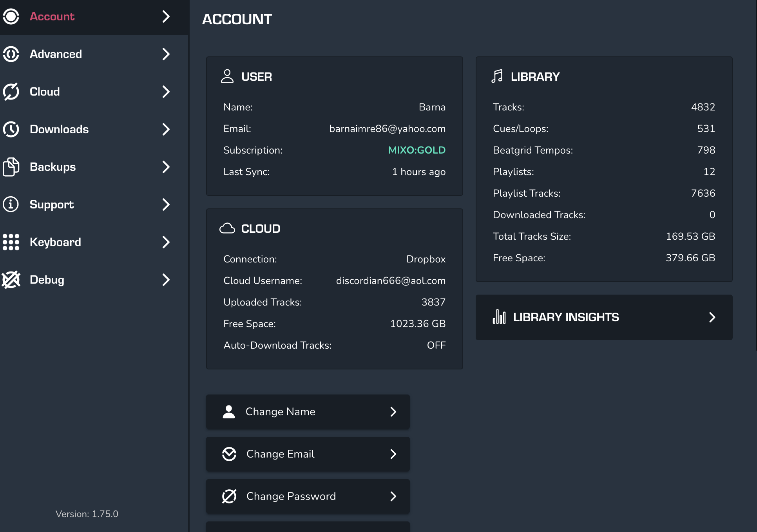This screenshot has width=757, height=532.
Task: Click the Advanced settings icon
Action: pyautogui.click(x=11, y=54)
